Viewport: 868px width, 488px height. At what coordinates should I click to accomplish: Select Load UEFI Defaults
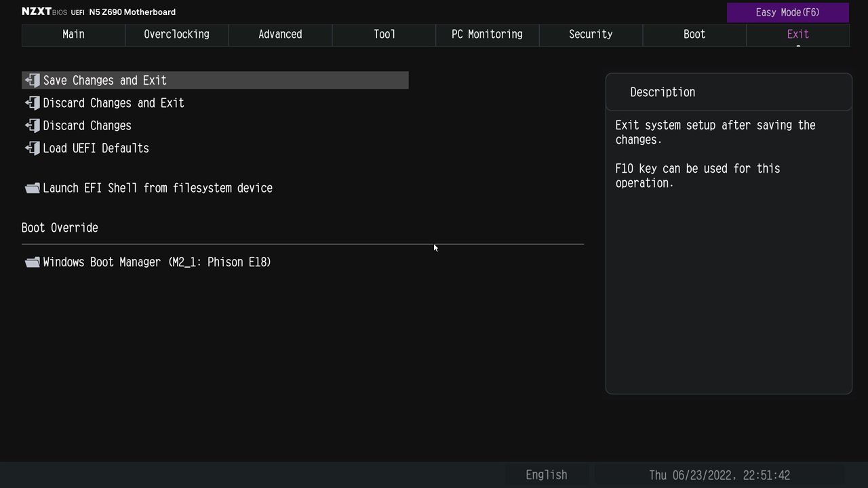pyautogui.click(x=96, y=148)
